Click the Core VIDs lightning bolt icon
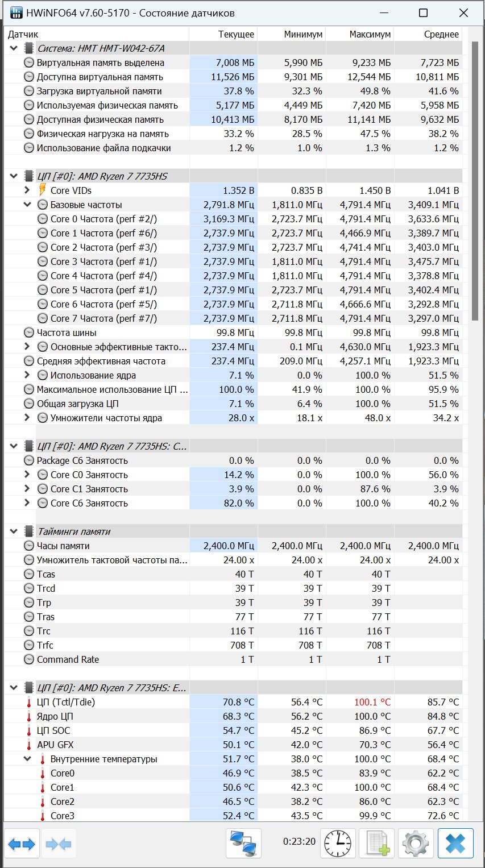 click(43, 190)
